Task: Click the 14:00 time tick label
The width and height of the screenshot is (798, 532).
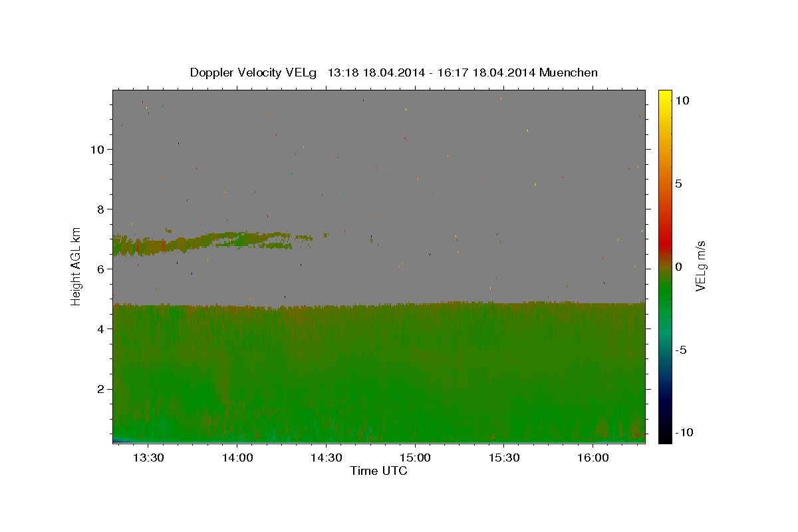Action: pos(237,458)
